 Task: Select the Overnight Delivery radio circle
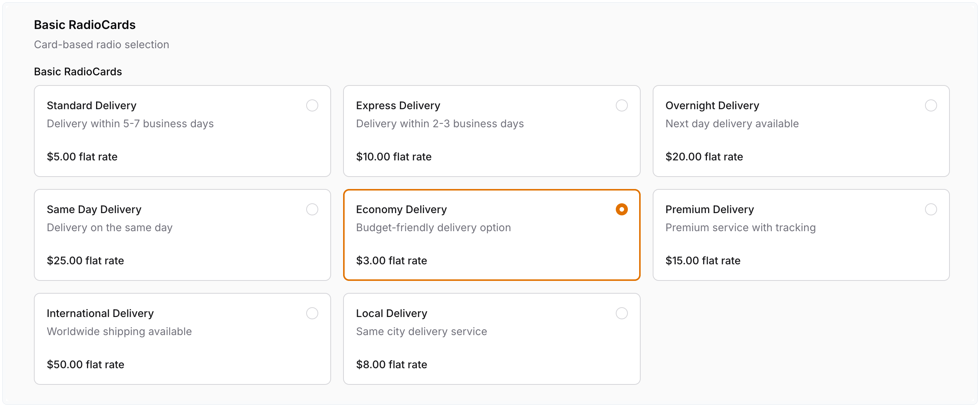(931, 105)
